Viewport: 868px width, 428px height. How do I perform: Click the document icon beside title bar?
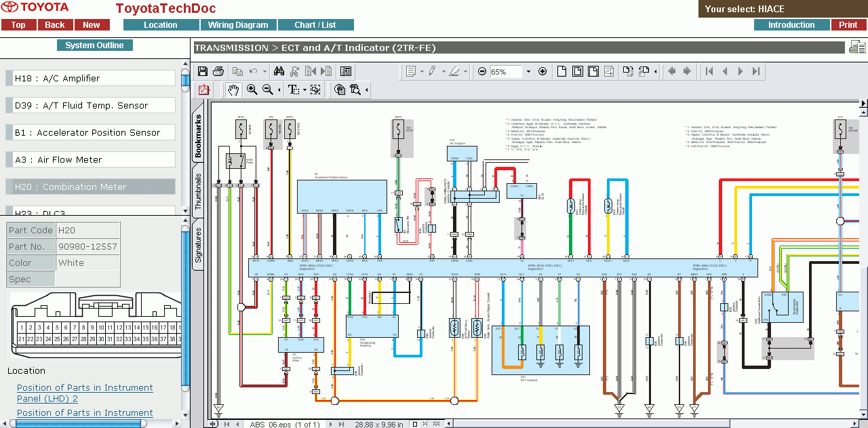pyautogui.click(x=857, y=47)
